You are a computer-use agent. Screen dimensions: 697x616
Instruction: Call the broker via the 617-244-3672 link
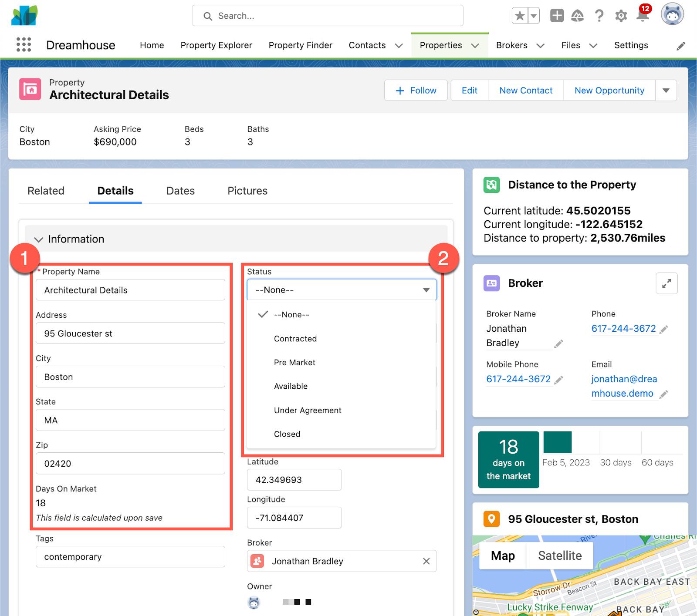pyautogui.click(x=624, y=329)
